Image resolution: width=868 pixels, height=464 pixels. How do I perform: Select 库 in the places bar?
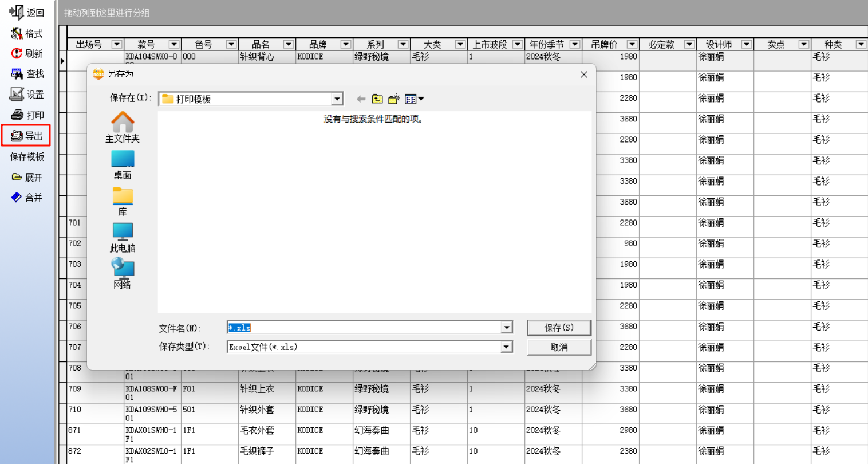123,202
